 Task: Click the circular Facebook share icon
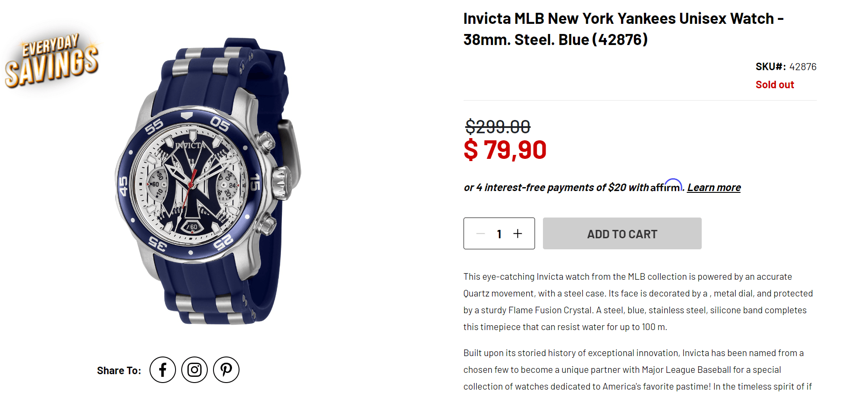click(163, 370)
